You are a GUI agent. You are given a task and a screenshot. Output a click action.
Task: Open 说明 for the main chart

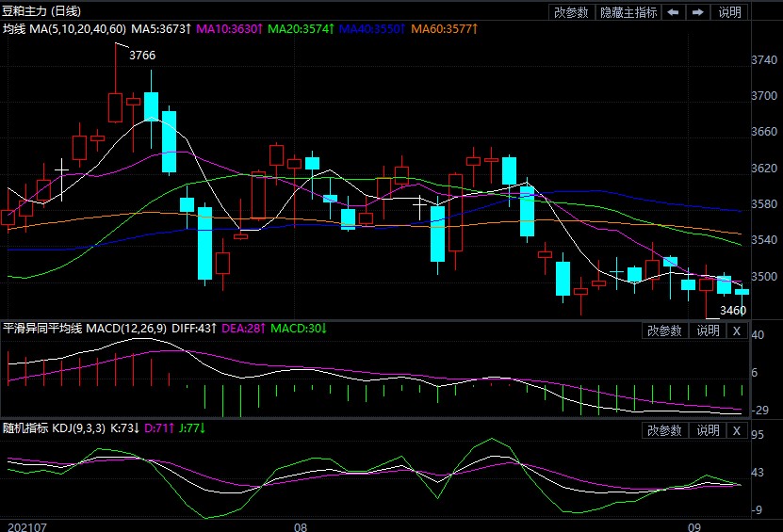[729, 12]
